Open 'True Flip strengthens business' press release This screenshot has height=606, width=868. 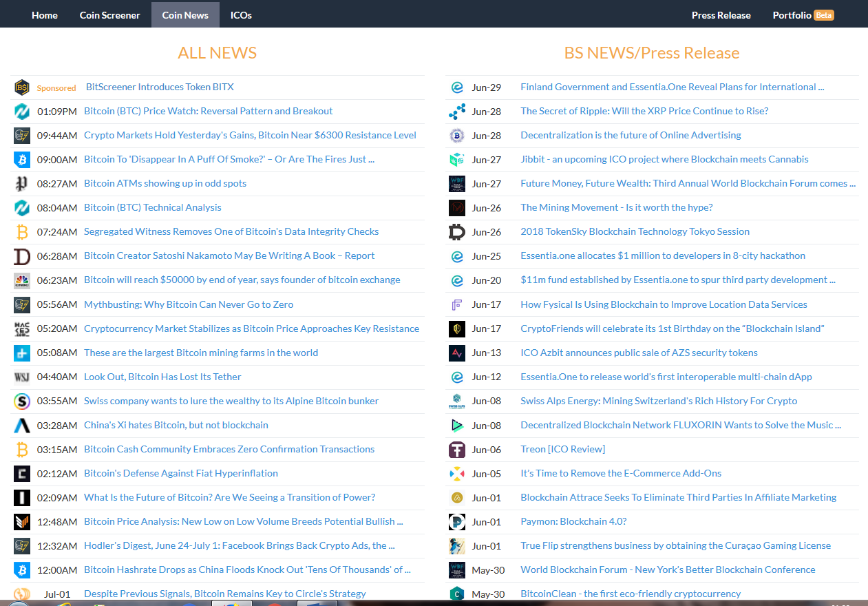675,545
